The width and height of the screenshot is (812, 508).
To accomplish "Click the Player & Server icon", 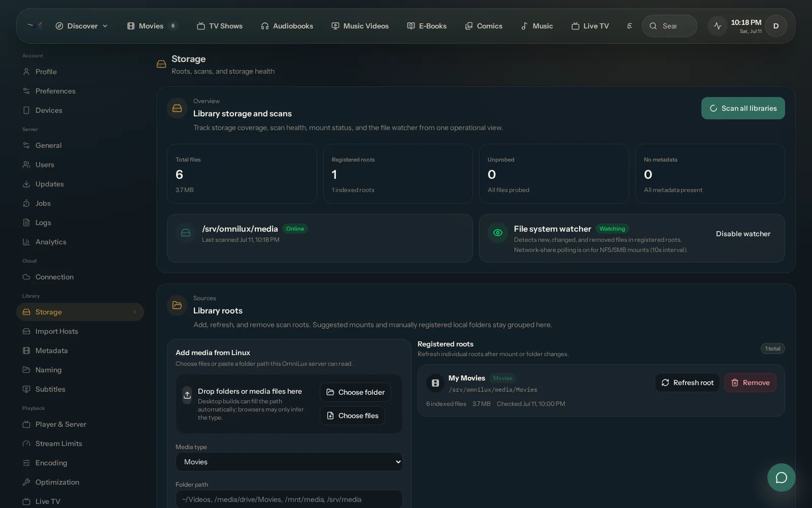I will [26, 424].
